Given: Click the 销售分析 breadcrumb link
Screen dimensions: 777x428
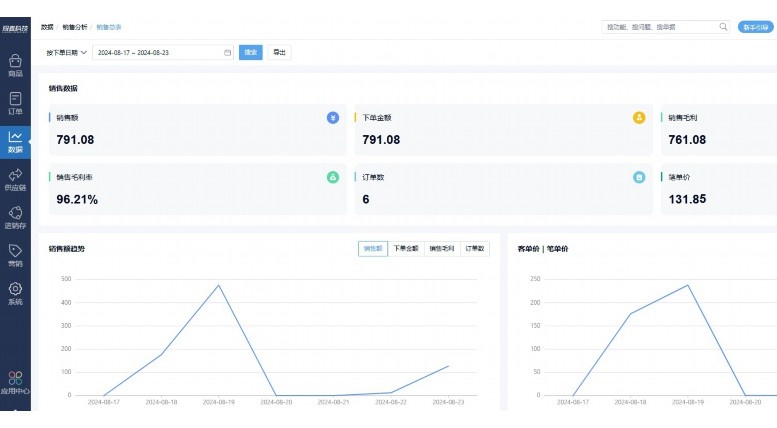Looking at the screenshot, I should 75,27.
